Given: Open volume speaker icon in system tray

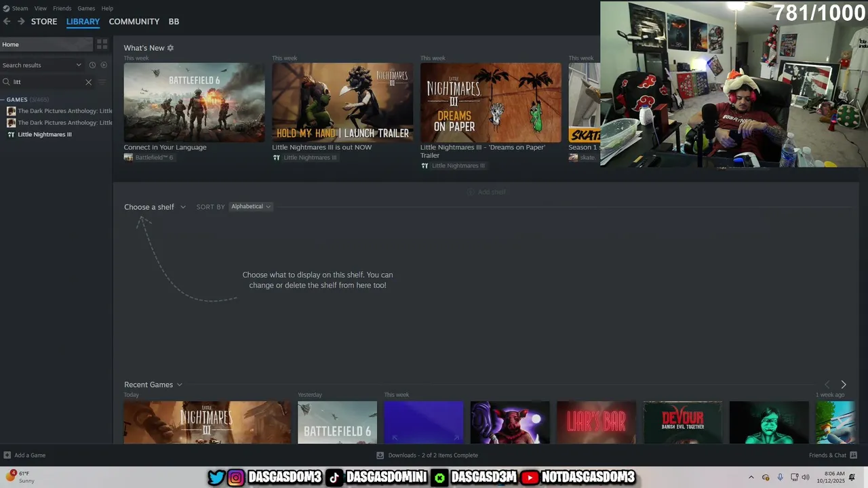Looking at the screenshot, I should pyautogui.click(x=806, y=477).
